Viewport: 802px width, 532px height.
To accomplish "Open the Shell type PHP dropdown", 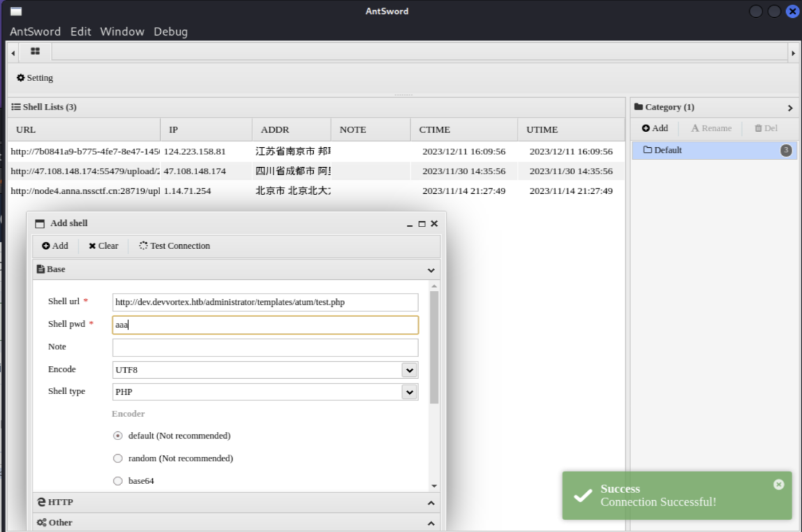I will click(x=410, y=392).
